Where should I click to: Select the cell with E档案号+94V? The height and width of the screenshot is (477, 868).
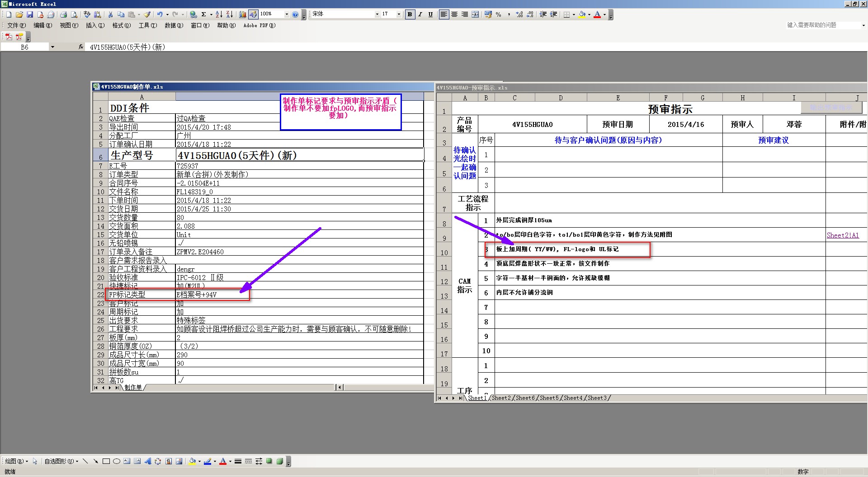(300, 295)
